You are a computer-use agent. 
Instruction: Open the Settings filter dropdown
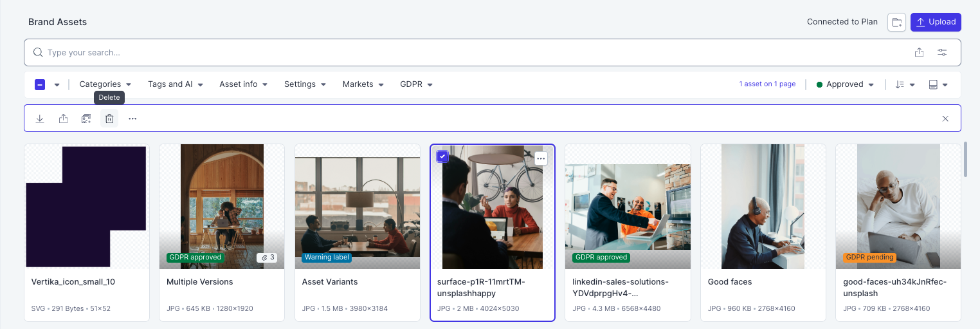(305, 84)
